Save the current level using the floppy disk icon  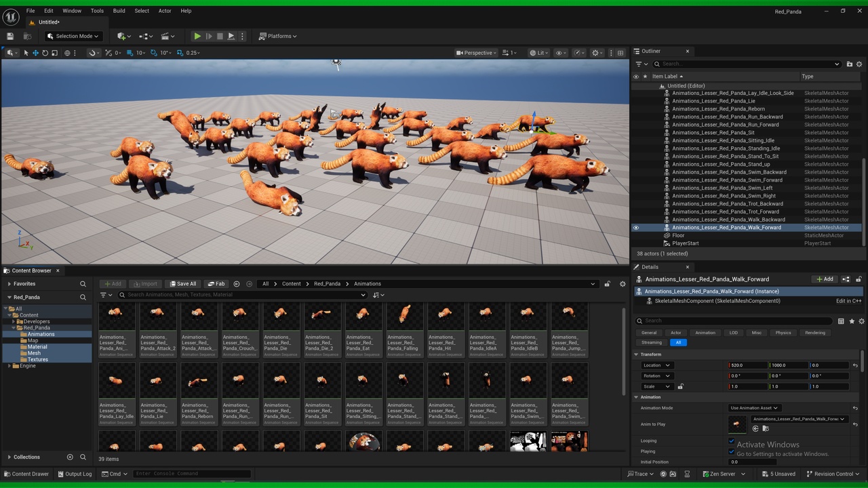(x=10, y=36)
